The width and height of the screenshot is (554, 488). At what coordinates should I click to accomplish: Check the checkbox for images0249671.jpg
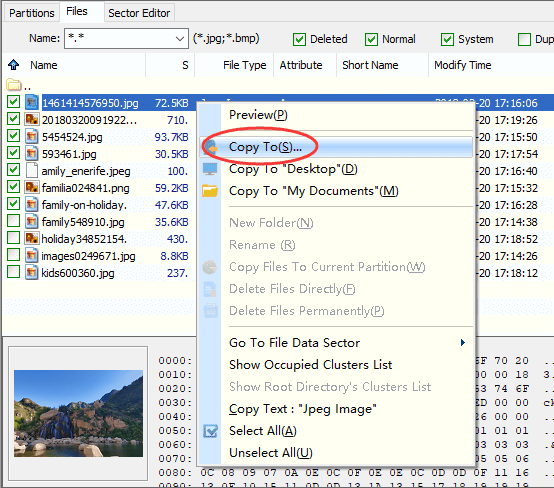click(x=13, y=254)
